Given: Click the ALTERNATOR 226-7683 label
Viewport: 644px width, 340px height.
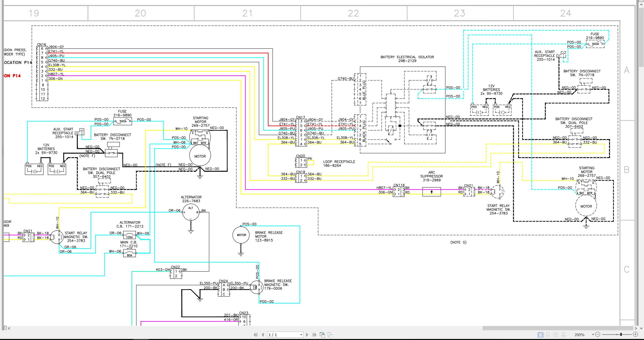Looking at the screenshot, I should [x=191, y=199].
